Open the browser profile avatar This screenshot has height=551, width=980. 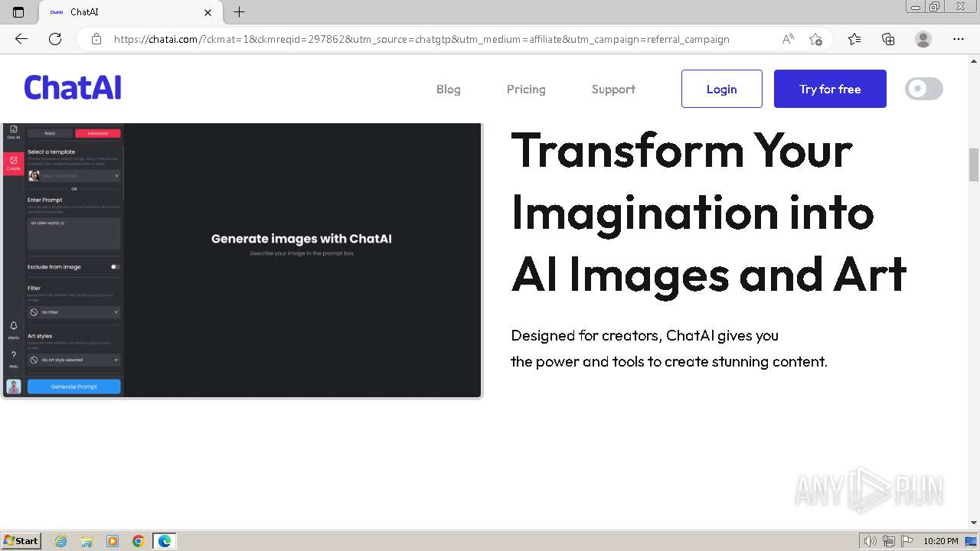[x=923, y=39]
